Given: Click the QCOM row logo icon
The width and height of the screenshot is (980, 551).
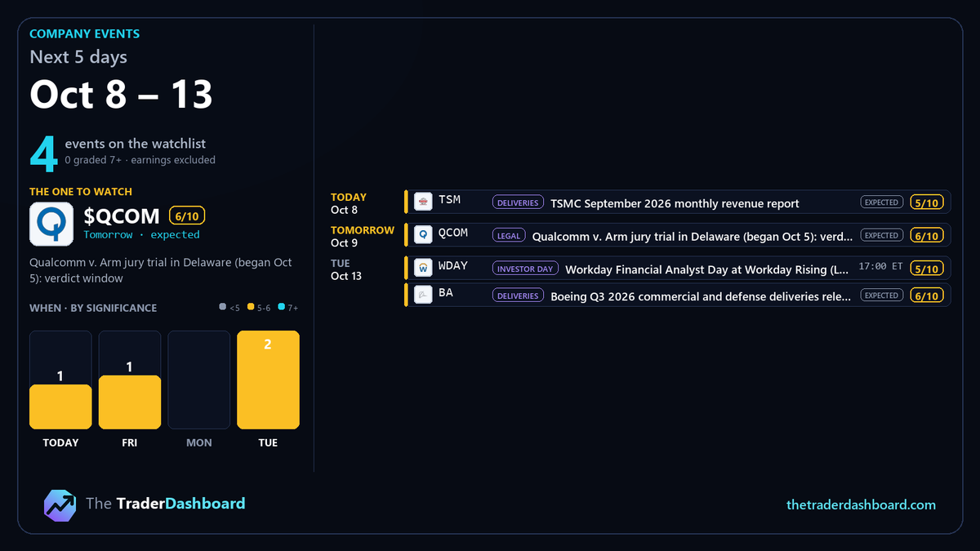Looking at the screenshot, I should [423, 234].
